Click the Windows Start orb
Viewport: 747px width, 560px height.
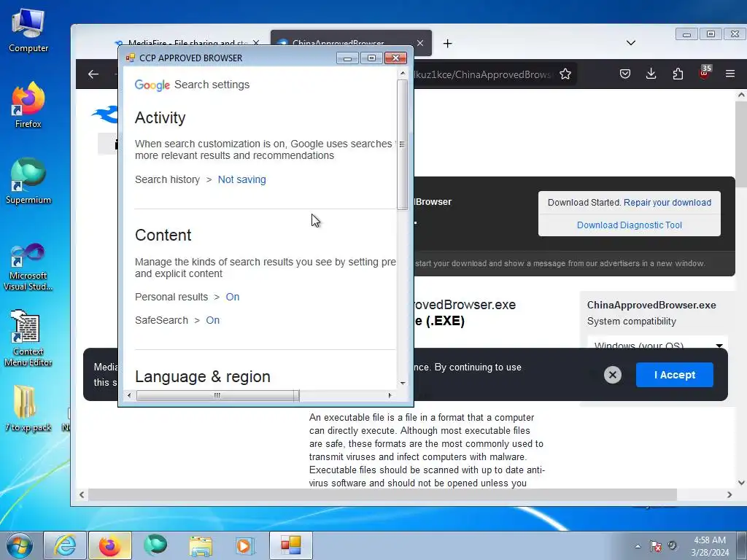pyautogui.click(x=20, y=545)
